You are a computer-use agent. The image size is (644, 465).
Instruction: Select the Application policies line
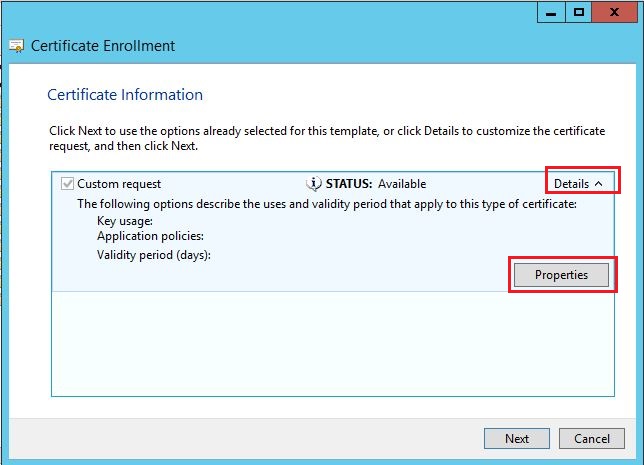click(x=150, y=237)
